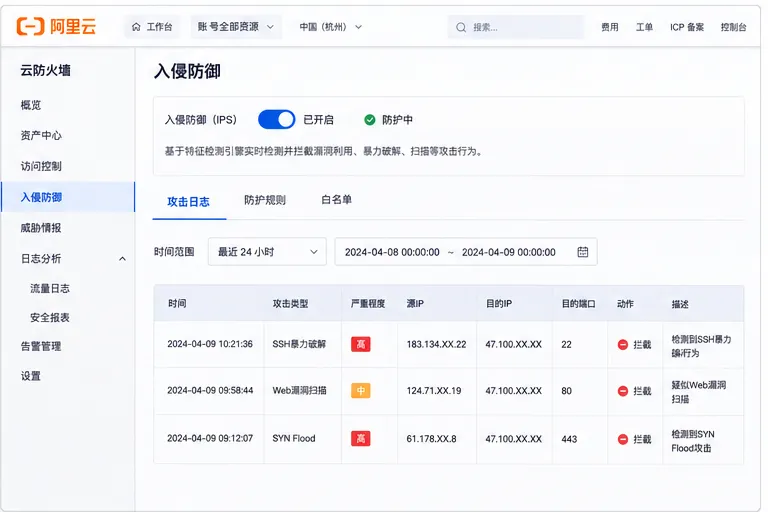Click the red 高 severity badge in the SSH暴力破解 row
768x512 pixels.
pyautogui.click(x=360, y=344)
